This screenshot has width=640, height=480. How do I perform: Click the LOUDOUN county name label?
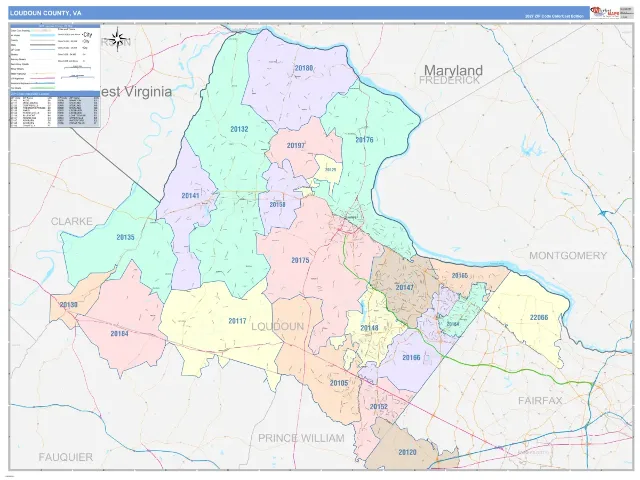pyautogui.click(x=278, y=327)
